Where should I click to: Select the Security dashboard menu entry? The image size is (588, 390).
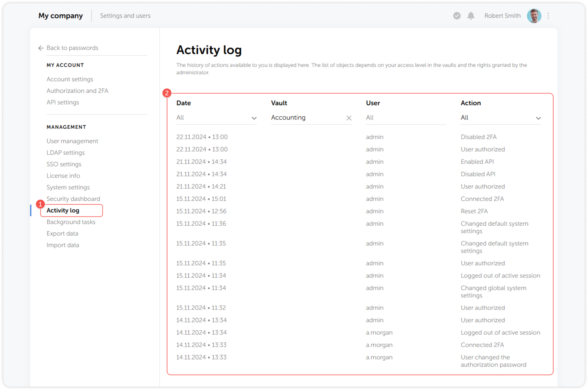click(x=73, y=198)
